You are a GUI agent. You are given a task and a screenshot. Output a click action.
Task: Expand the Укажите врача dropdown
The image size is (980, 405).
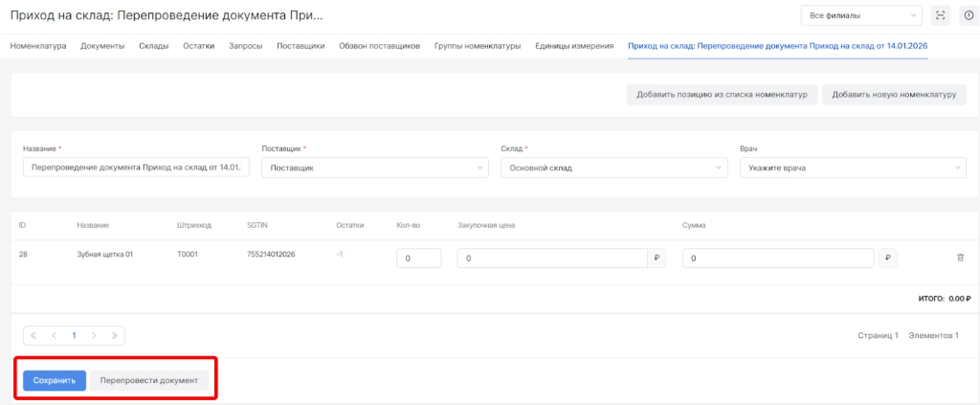853,169
